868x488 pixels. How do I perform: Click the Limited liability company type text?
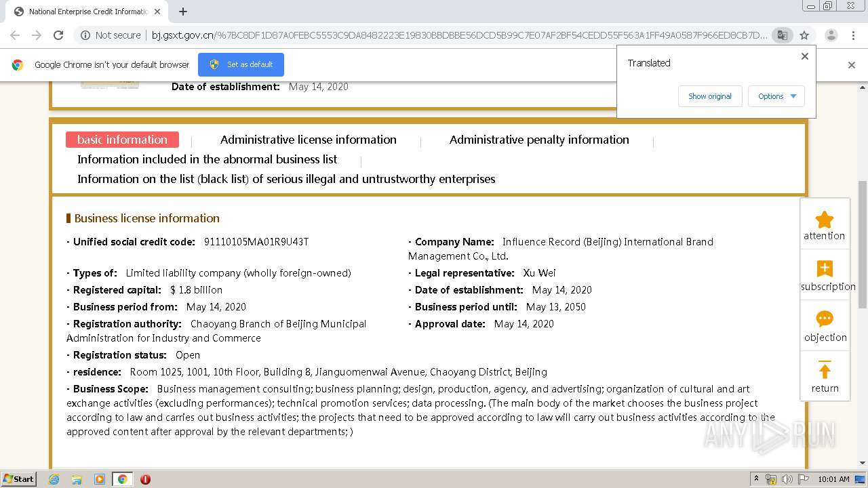click(238, 273)
